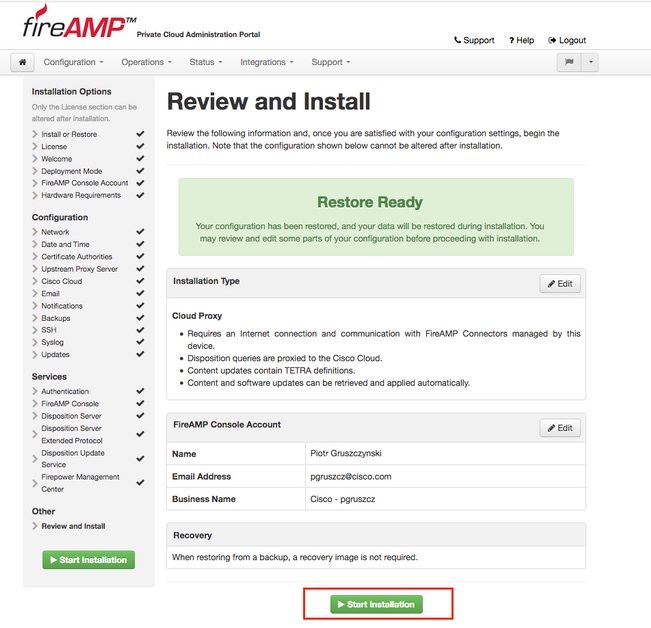Viewport: 651px width, 628px height.
Task: Open the Notifications item
Action: [62, 306]
